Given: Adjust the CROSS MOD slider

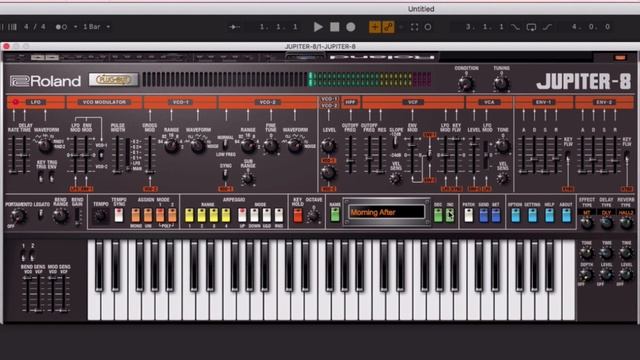Looking at the screenshot, I should point(150,154).
